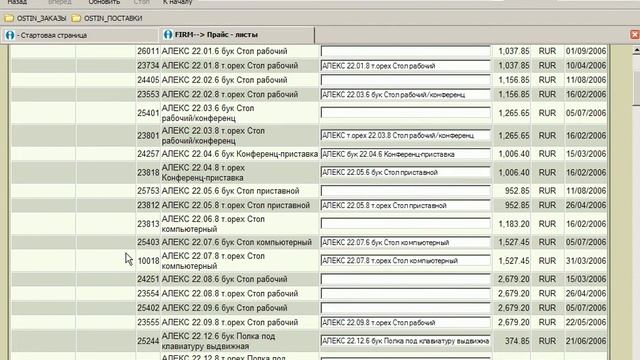Click the input field in row 24257
Screen dimensions: 640x360
pyautogui.click(x=405, y=154)
